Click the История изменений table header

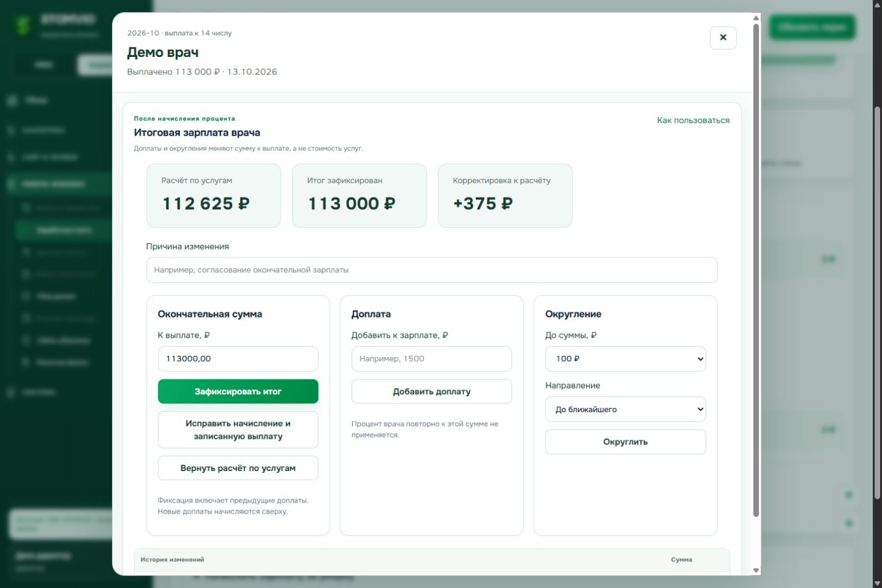[172, 560]
